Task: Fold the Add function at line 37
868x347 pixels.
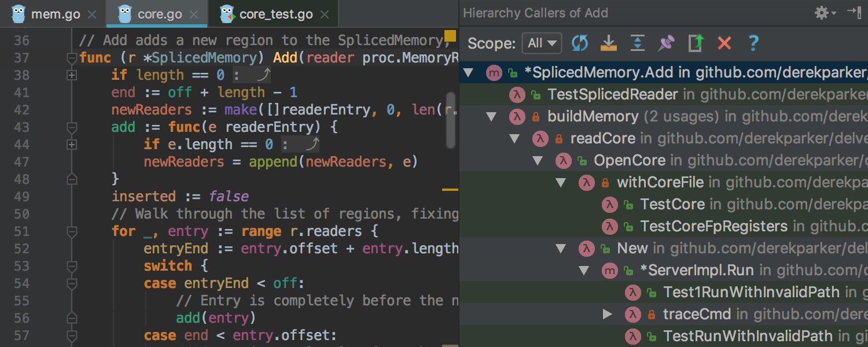Action: tap(72, 58)
